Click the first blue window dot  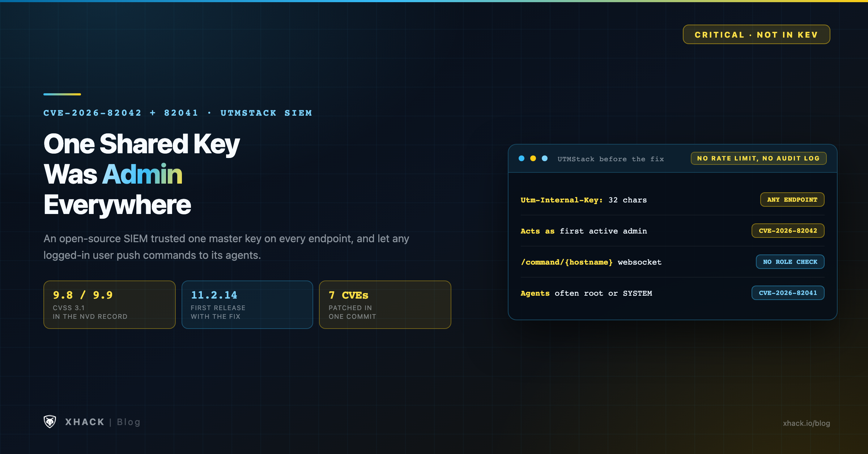pyautogui.click(x=522, y=158)
